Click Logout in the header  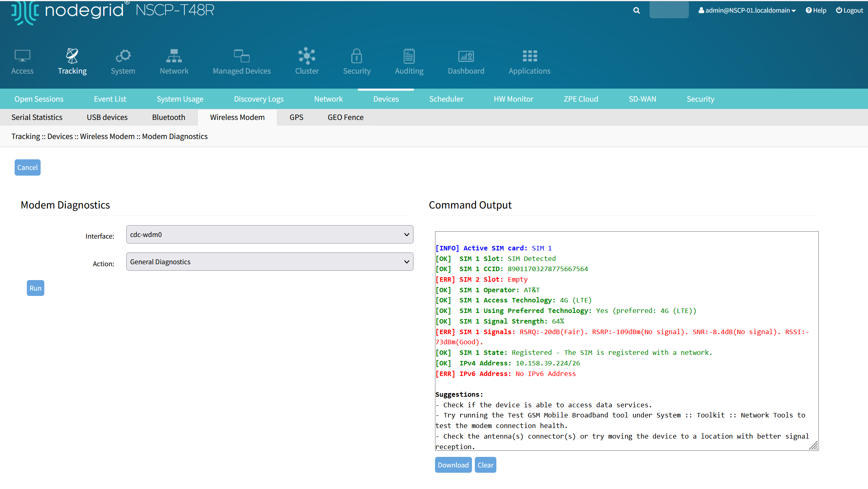tap(849, 11)
